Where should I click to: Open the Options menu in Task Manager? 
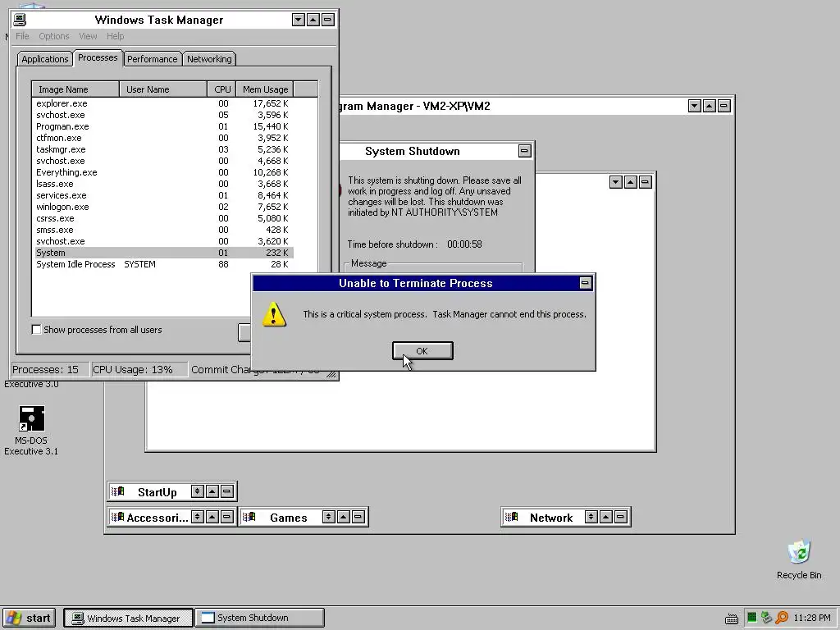tap(54, 36)
